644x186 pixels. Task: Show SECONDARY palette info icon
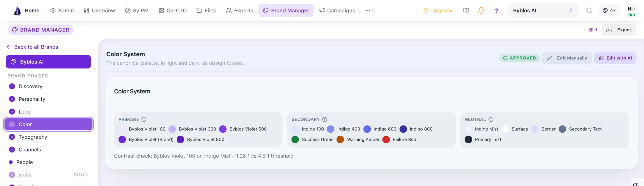pyautogui.click(x=324, y=119)
